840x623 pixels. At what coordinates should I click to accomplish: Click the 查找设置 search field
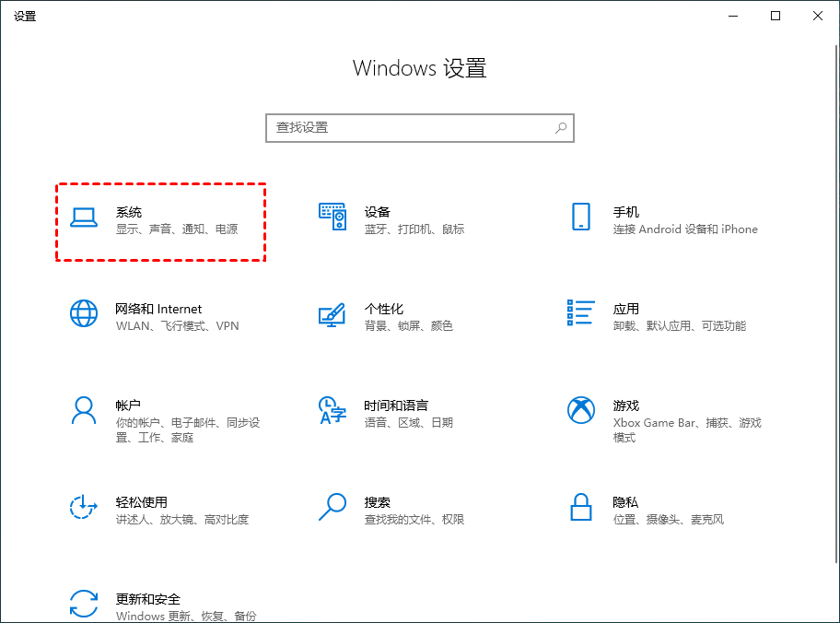420,128
